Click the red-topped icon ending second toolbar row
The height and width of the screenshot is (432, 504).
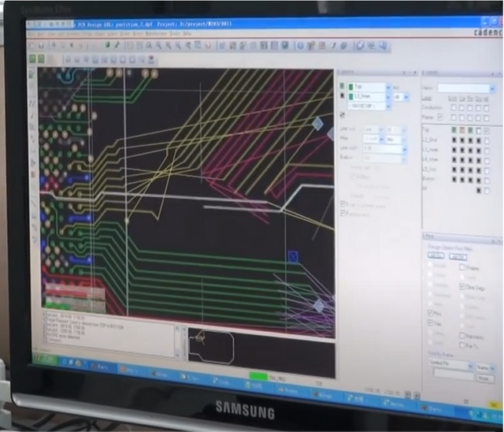pyautogui.click(x=151, y=60)
